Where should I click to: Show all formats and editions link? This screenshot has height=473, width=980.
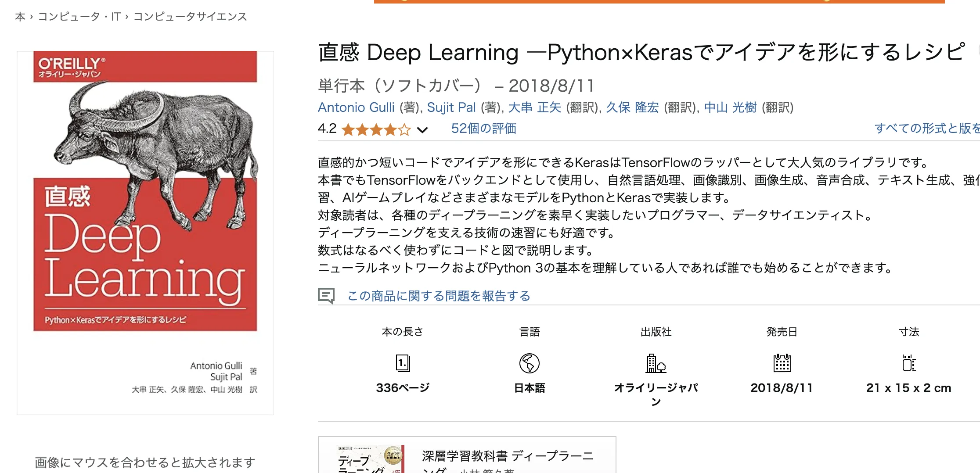pos(926,128)
